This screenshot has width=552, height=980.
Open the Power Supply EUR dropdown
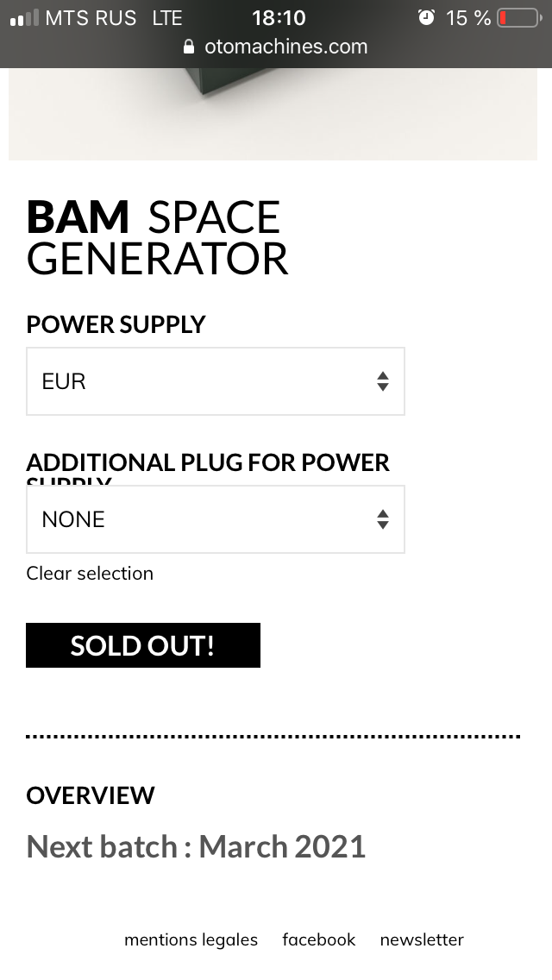pyautogui.click(x=216, y=381)
